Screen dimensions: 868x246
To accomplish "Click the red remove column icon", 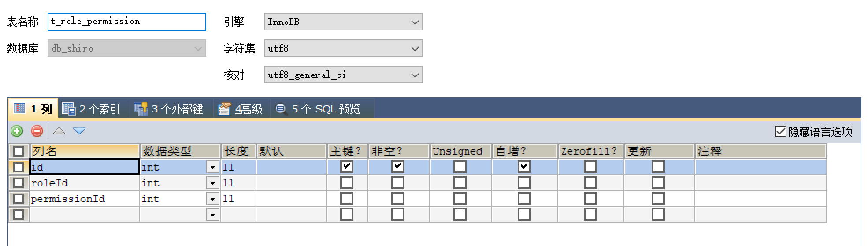I will coord(37,131).
